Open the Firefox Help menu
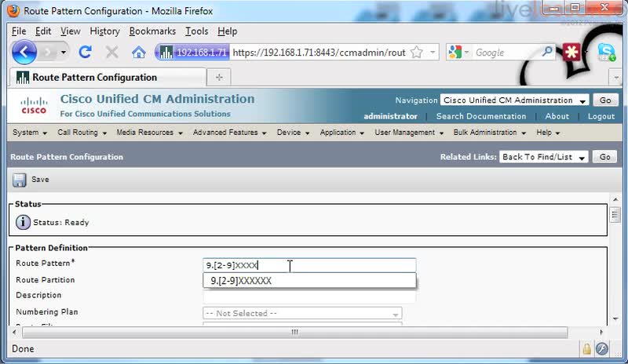 coord(227,31)
